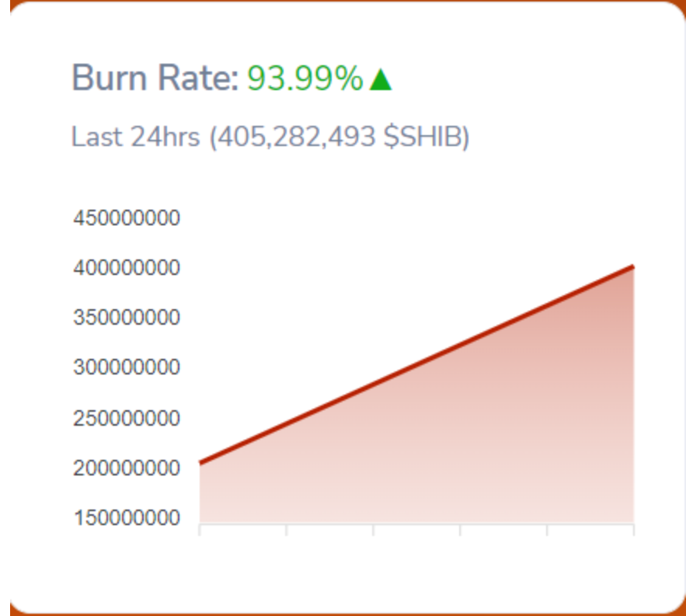Click the green up-arrow burn rate indicator
Viewport: 686px width, 616px height.
click(x=380, y=79)
